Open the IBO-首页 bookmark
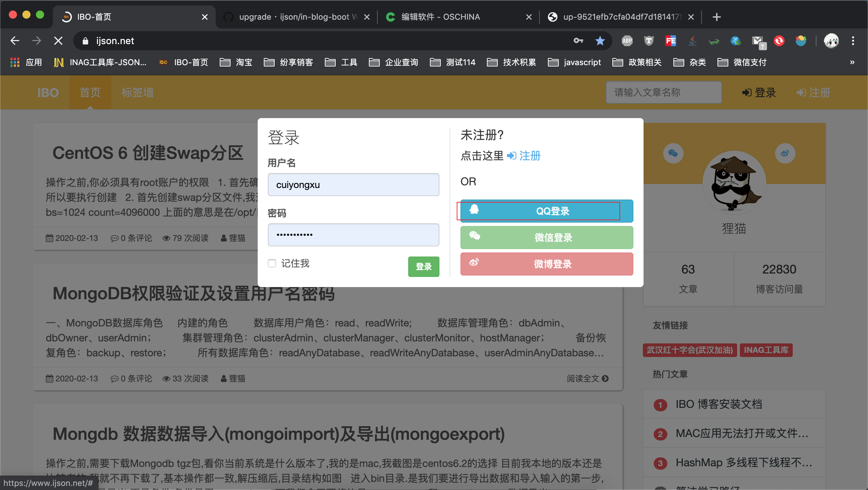The height and width of the screenshot is (490, 868). click(184, 62)
